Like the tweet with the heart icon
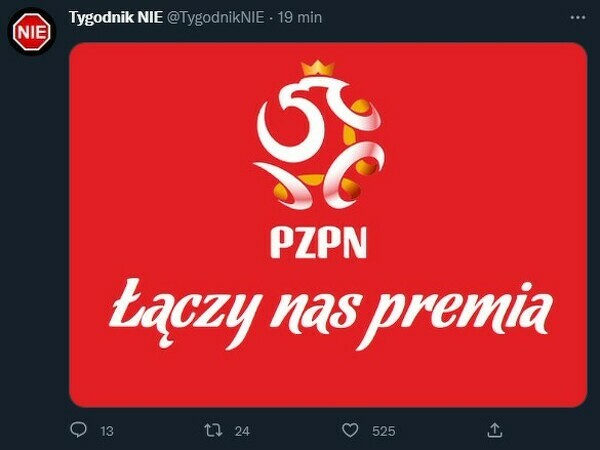Screen dimensions: 600x450 coord(350,430)
